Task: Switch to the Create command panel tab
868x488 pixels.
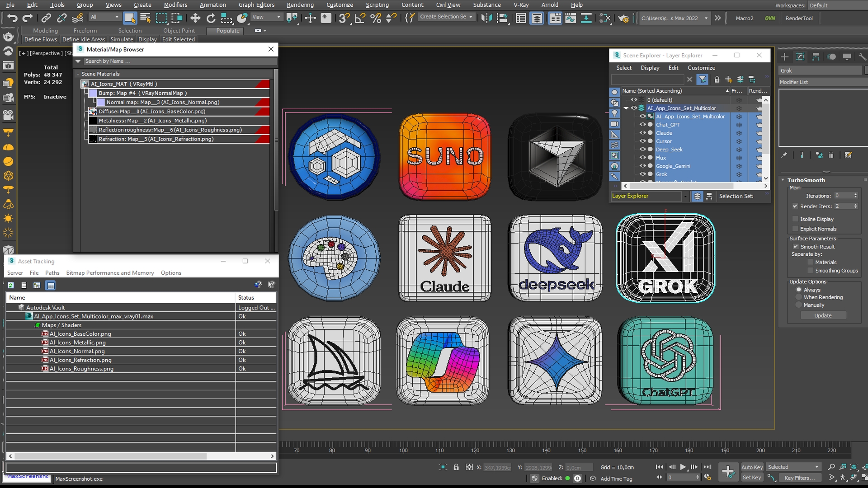Action: (x=784, y=56)
